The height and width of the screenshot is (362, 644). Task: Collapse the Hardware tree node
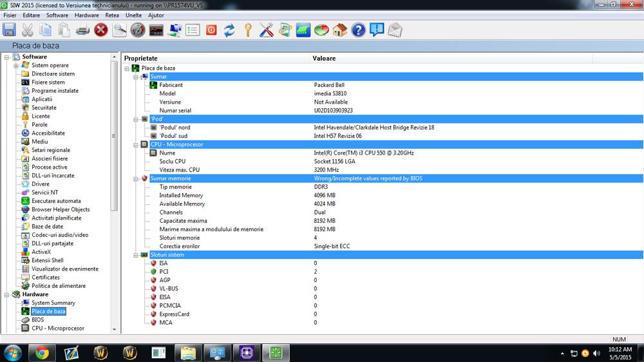7,294
